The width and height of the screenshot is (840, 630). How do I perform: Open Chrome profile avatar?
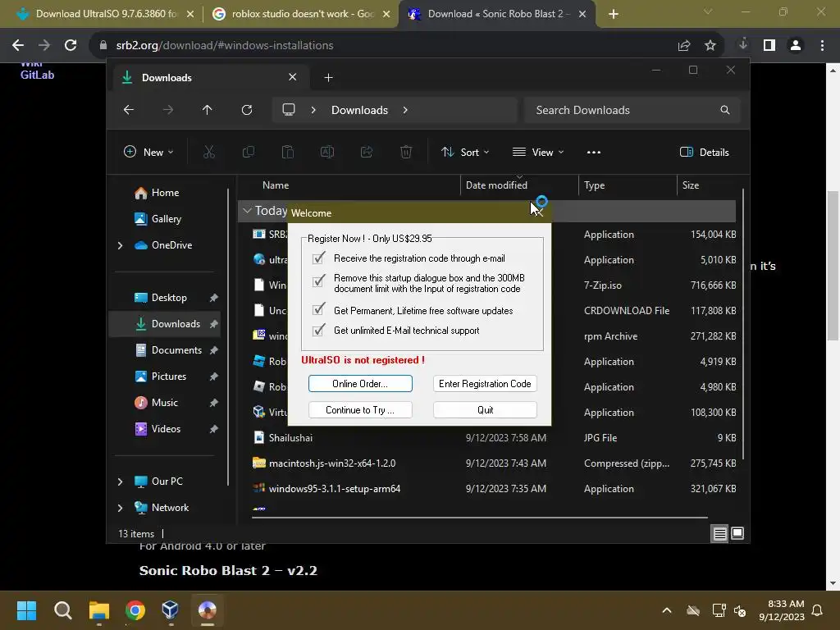(x=796, y=46)
